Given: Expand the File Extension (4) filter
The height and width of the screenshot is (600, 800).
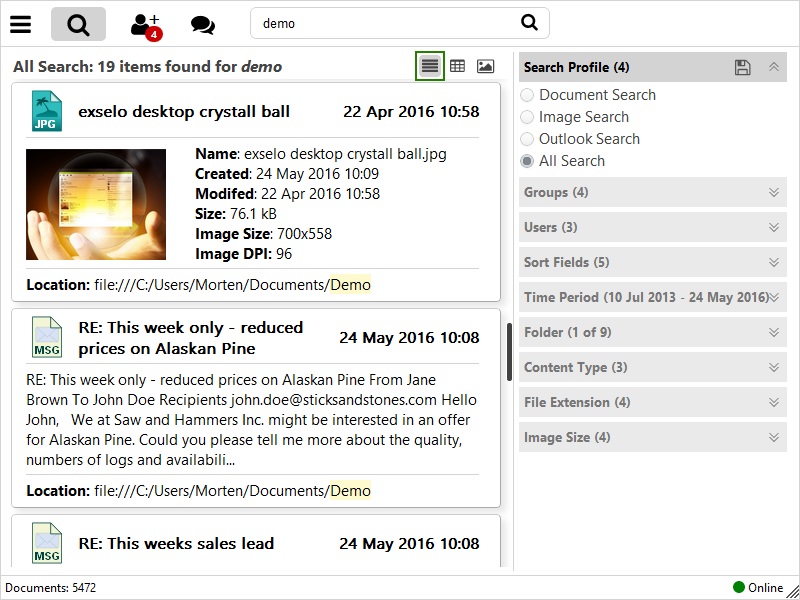Looking at the screenshot, I should (x=773, y=402).
